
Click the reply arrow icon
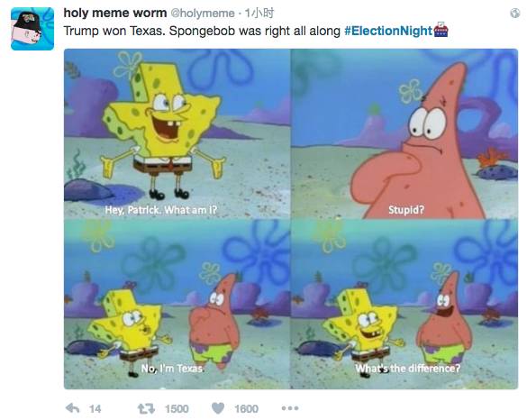(x=73, y=408)
